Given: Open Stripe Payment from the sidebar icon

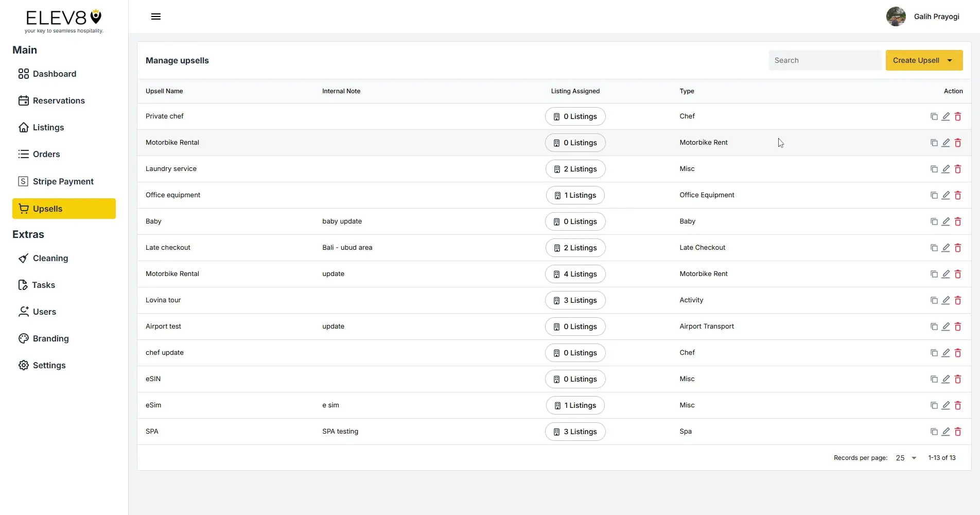Looking at the screenshot, I should pos(24,181).
